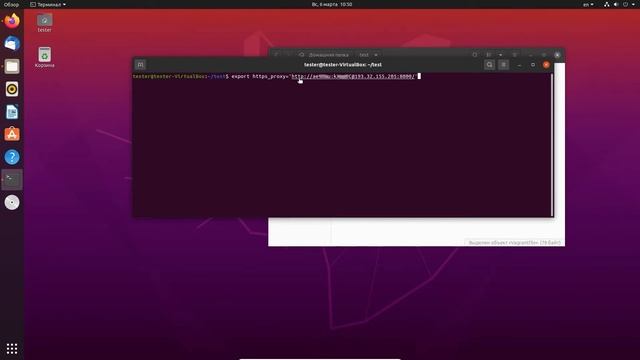Click the Files status bar selection text
Viewport: 640px width, 360px height.
tap(514, 242)
